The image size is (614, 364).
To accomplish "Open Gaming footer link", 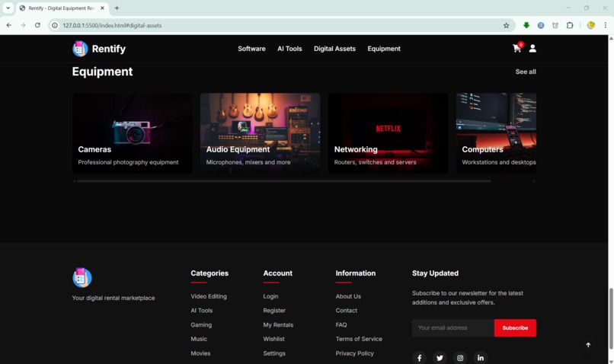I will (201, 325).
